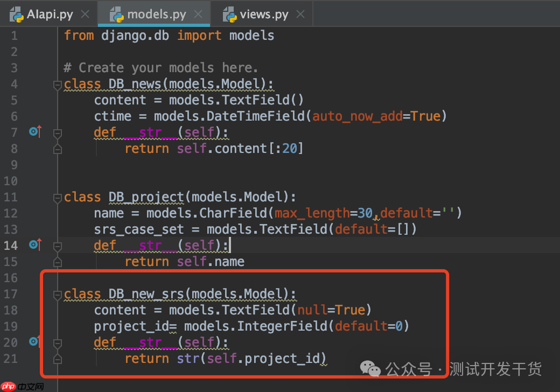Click the php中文网 logo at bottom left
The width and height of the screenshot is (560, 392).
click(22, 386)
